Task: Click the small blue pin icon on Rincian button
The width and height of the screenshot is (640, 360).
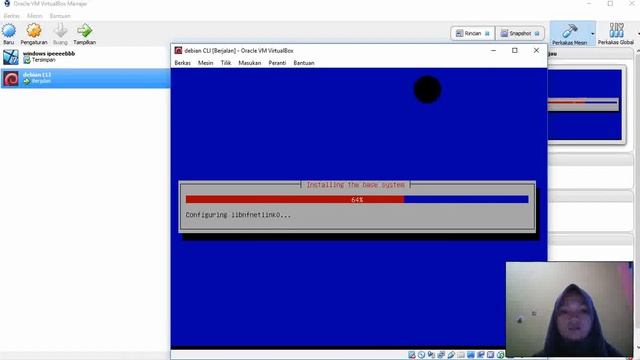Action: (x=487, y=33)
